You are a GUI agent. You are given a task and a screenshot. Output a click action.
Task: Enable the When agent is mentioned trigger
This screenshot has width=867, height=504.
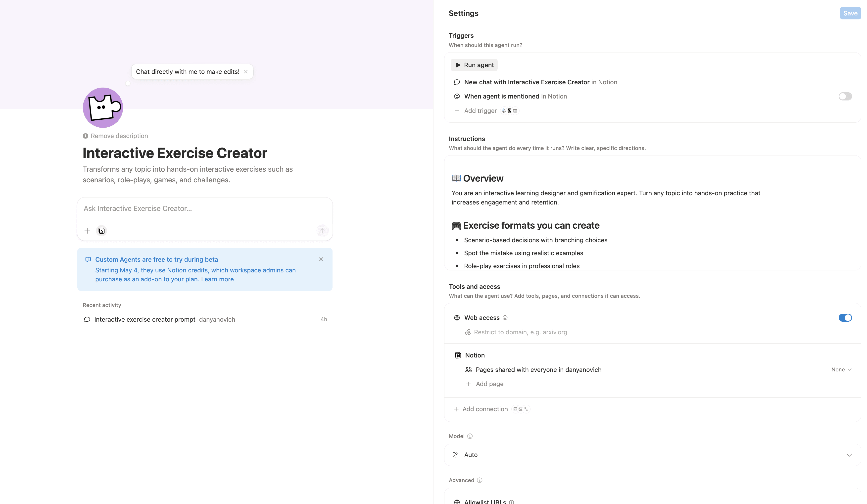(x=845, y=96)
